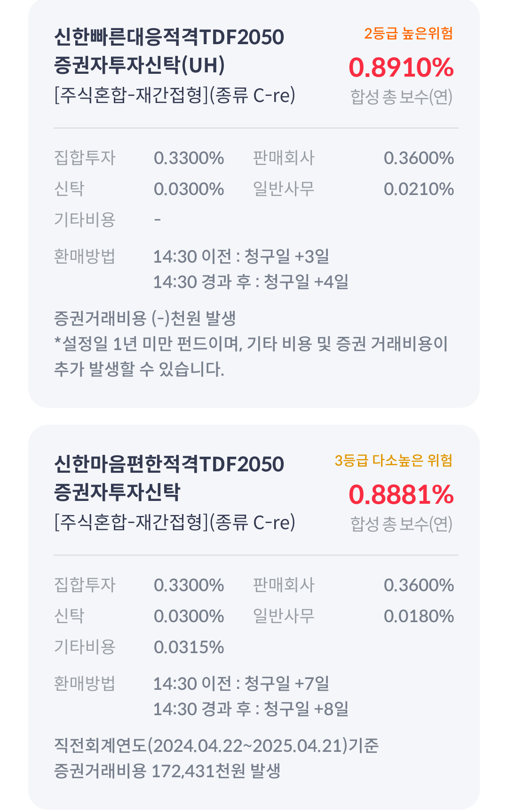The image size is (508, 812).
Task: Click 증권자투자신탁(UH) fund name line
Action: (140, 65)
